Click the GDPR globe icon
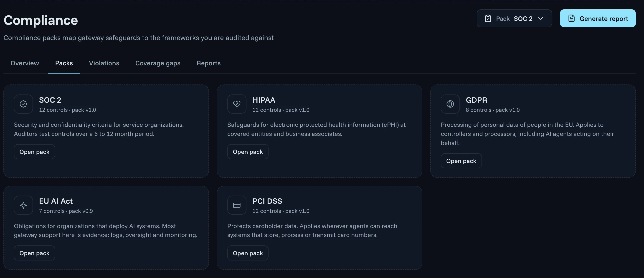 [x=450, y=104]
